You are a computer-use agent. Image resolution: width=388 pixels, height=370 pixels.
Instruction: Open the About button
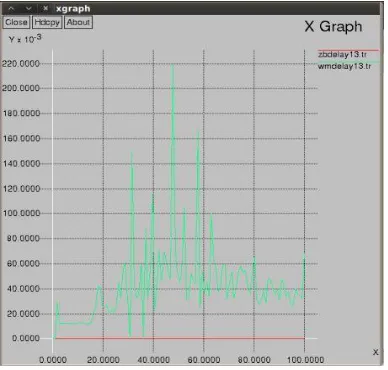(78, 22)
